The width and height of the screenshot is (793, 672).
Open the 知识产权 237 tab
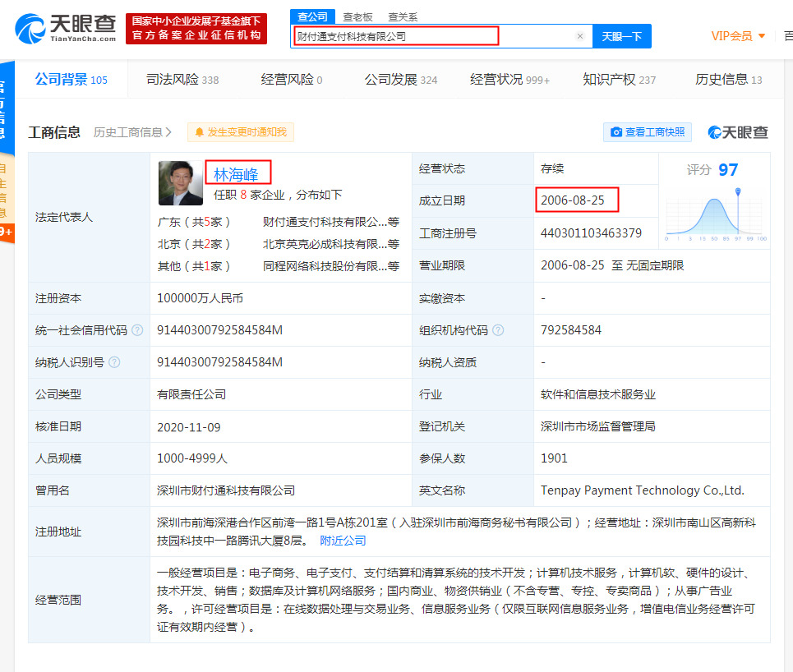coord(620,80)
